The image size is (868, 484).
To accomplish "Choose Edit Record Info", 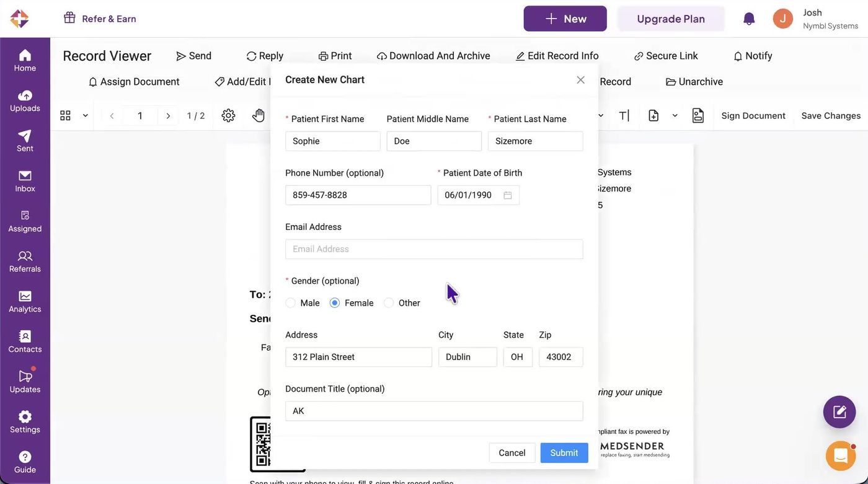I will click(557, 56).
